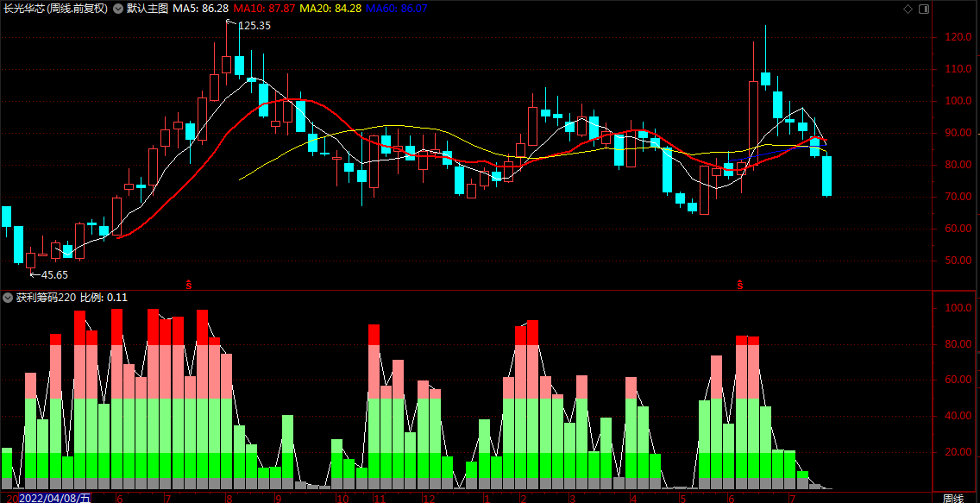Image resolution: width=980 pixels, height=503 pixels.
Task: Toggle the side panel layout icon
Action: coord(924,9)
